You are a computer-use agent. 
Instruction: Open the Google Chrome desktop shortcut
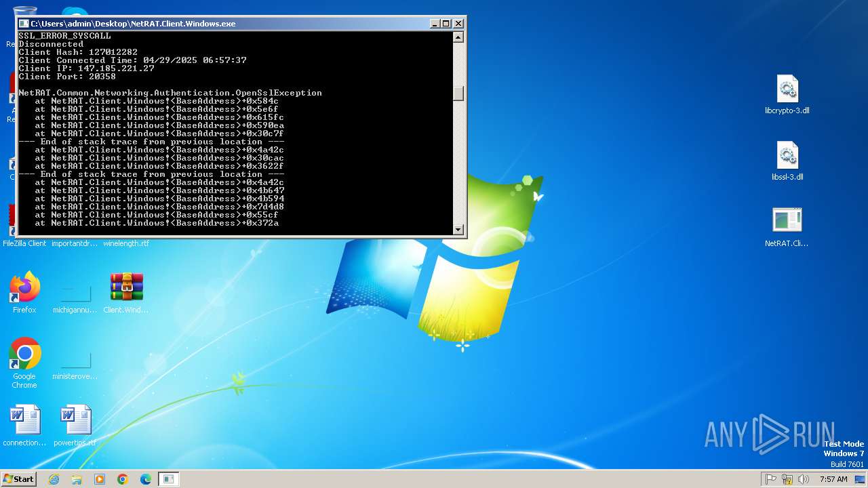point(24,363)
